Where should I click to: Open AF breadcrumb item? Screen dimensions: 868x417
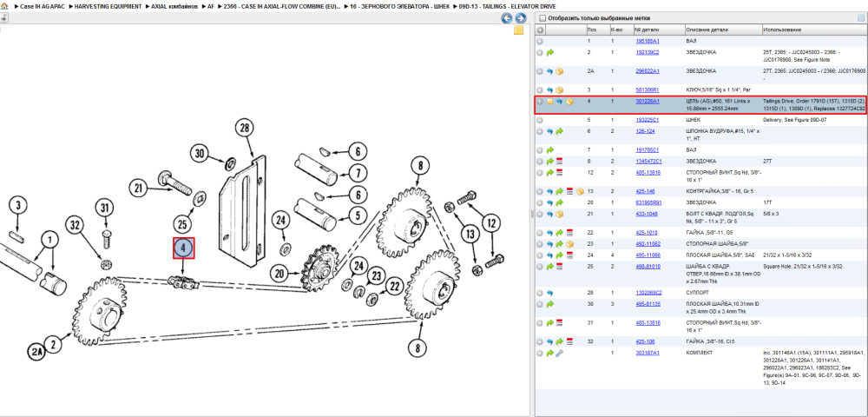pyautogui.click(x=211, y=6)
